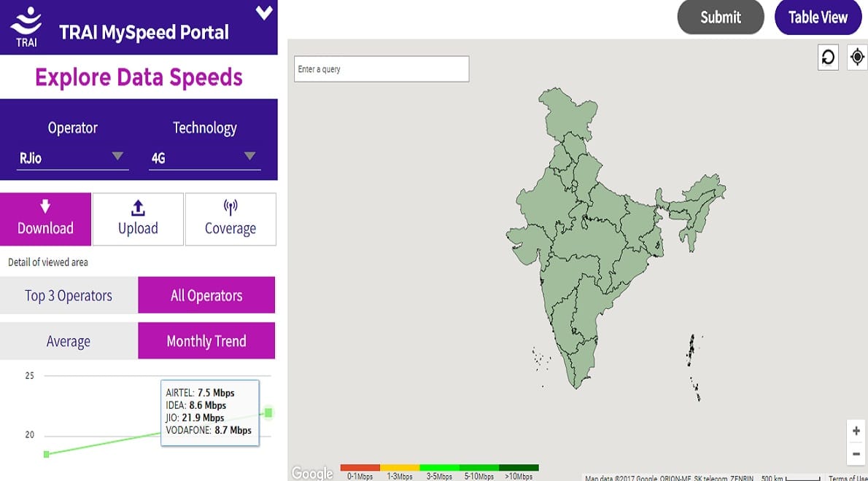868x481 pixels.
Task: Select the Download tab
Action: pos(45,219)
